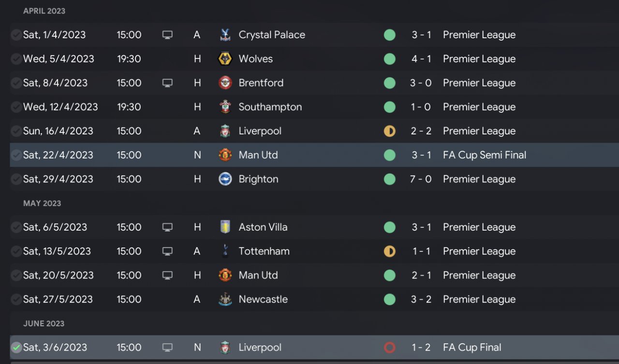Click the JUNE 2023 month header

(44, 323)
